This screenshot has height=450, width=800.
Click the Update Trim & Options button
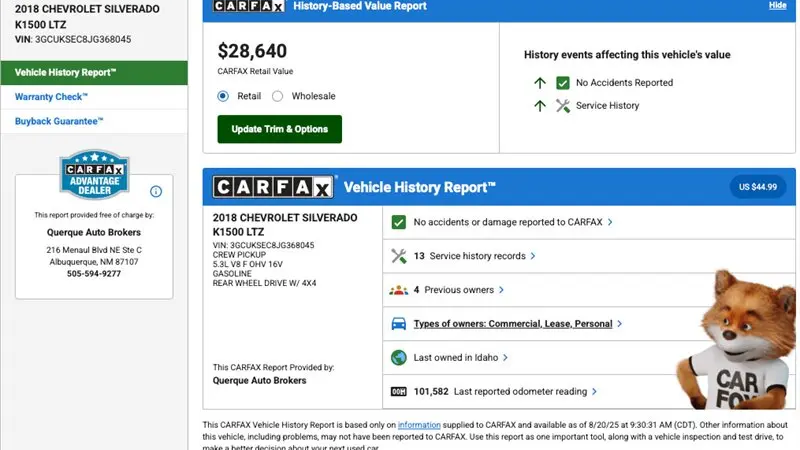point(280,129)
